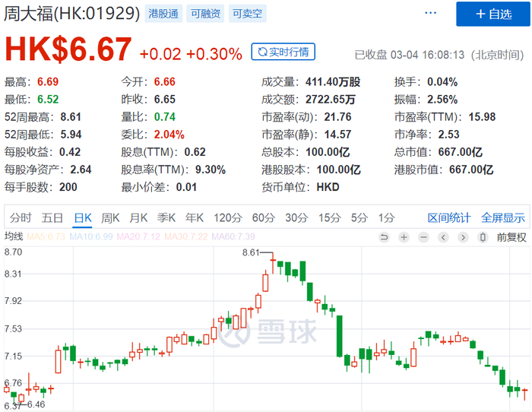Click the 港股通 tag
Screen dimensions: 532x412
163,14
